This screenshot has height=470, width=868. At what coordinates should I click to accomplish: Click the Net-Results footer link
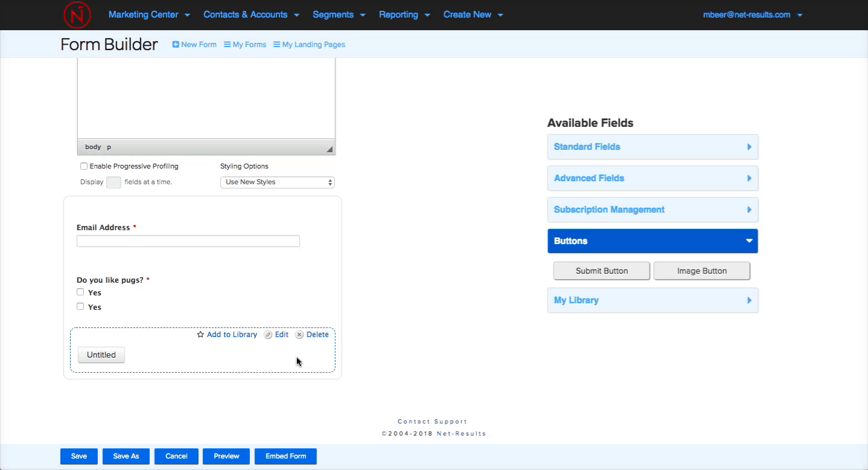tap(461, 434)
